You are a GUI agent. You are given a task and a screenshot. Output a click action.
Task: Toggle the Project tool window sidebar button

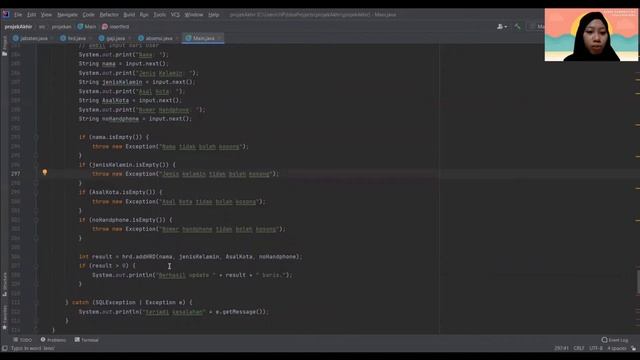click(4, 46)
